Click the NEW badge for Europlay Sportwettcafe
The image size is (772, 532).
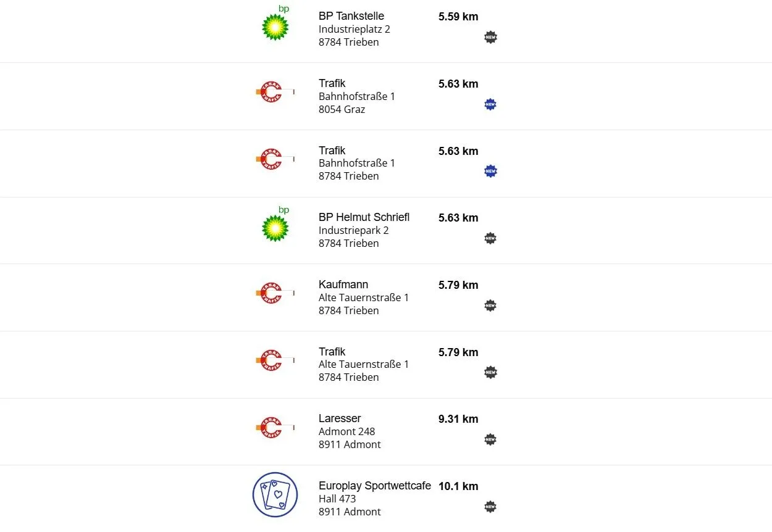pos(490,507)
